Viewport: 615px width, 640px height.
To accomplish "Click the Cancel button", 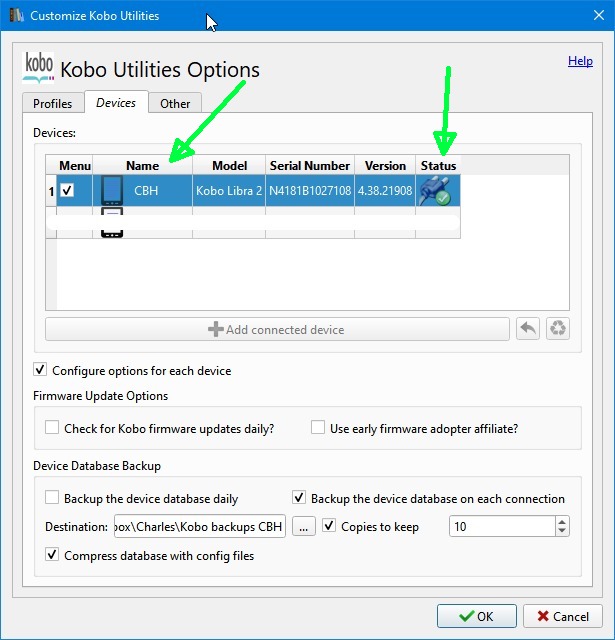I will 563,616.
